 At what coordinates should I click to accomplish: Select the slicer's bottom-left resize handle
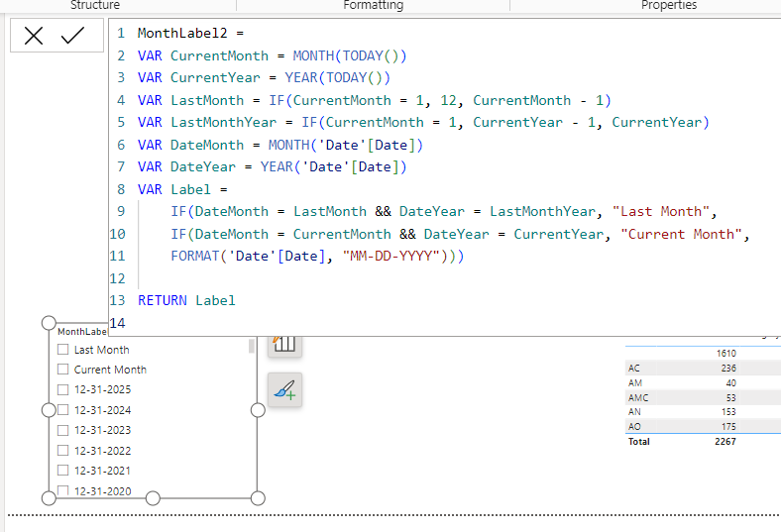click(x=49, y=498)
